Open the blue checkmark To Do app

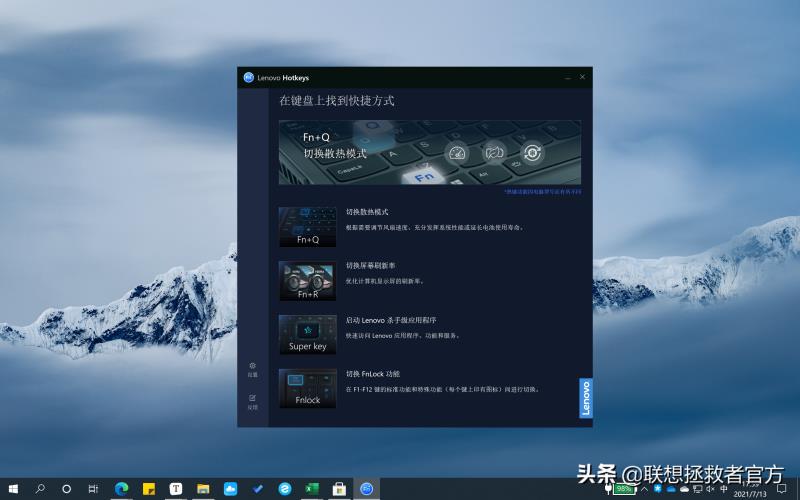[258, 489]
